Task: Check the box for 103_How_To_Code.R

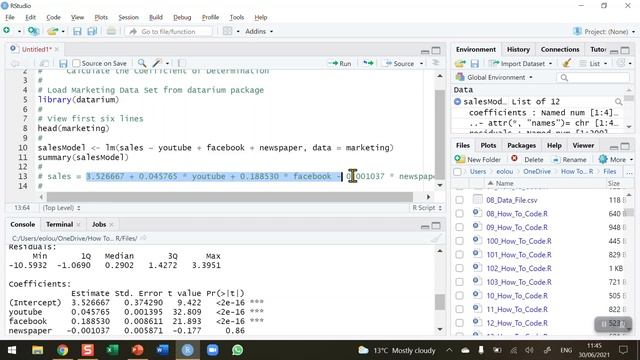Action: [460, 282]
